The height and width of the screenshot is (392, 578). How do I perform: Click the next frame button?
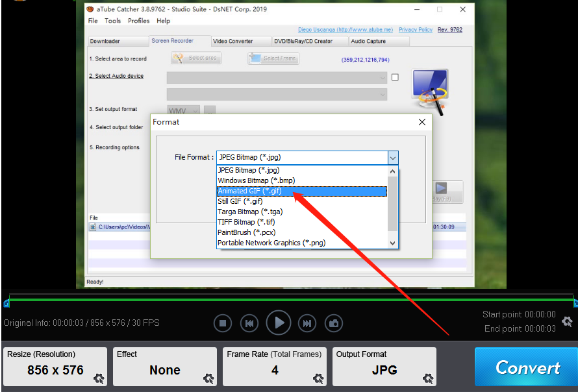pyautogui.click(x=307, y=323)
